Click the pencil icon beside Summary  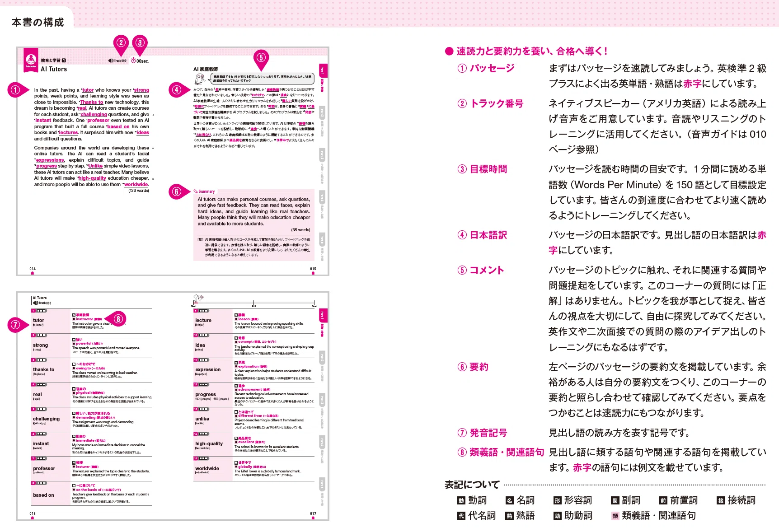pyautogui.click(x=196, y=191)
